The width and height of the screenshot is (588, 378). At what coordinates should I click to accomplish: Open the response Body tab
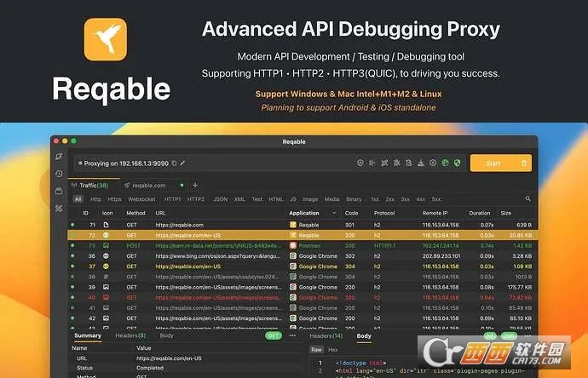364,335
